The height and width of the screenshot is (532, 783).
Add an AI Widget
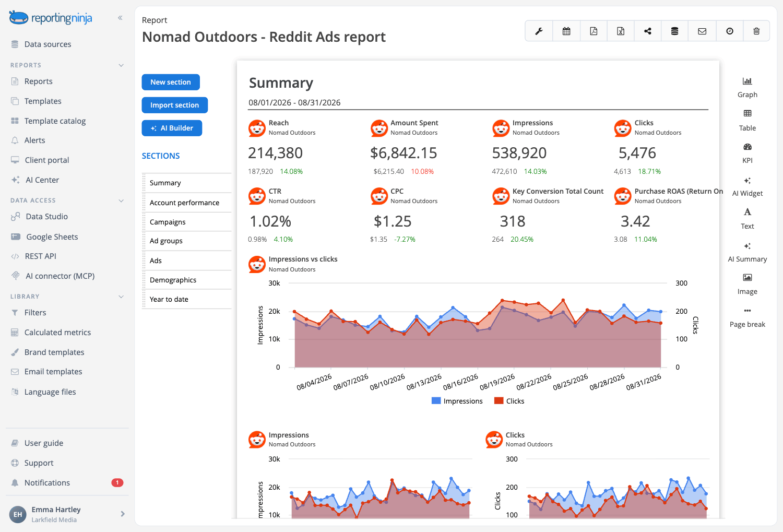[x=748, y=186]
